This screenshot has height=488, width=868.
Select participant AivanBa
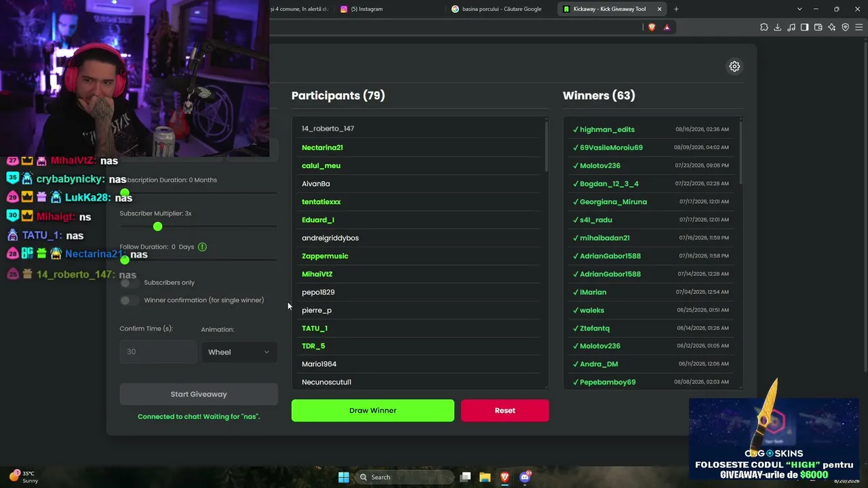[316, 184]
